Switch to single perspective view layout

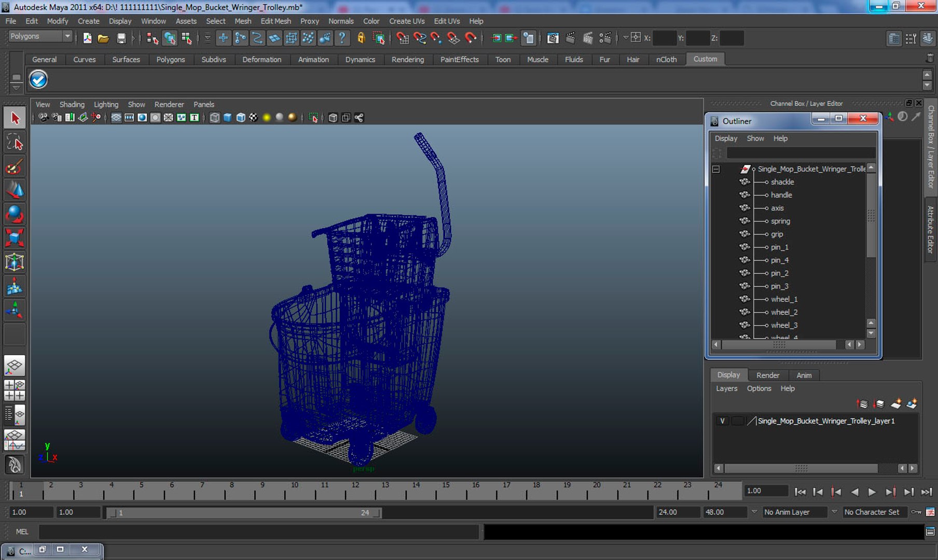[x=15, y=366]
